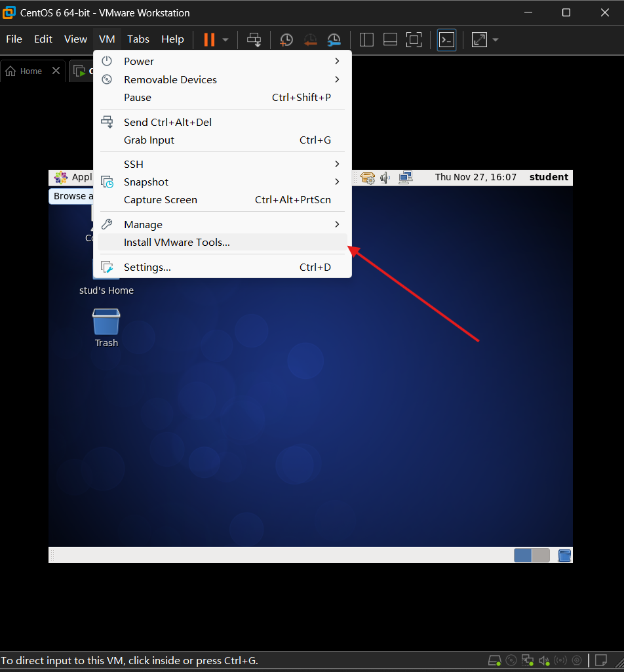624x672 pixels.
Task: Open the student user menu in CentOS panel
Action: pos(549,177)
